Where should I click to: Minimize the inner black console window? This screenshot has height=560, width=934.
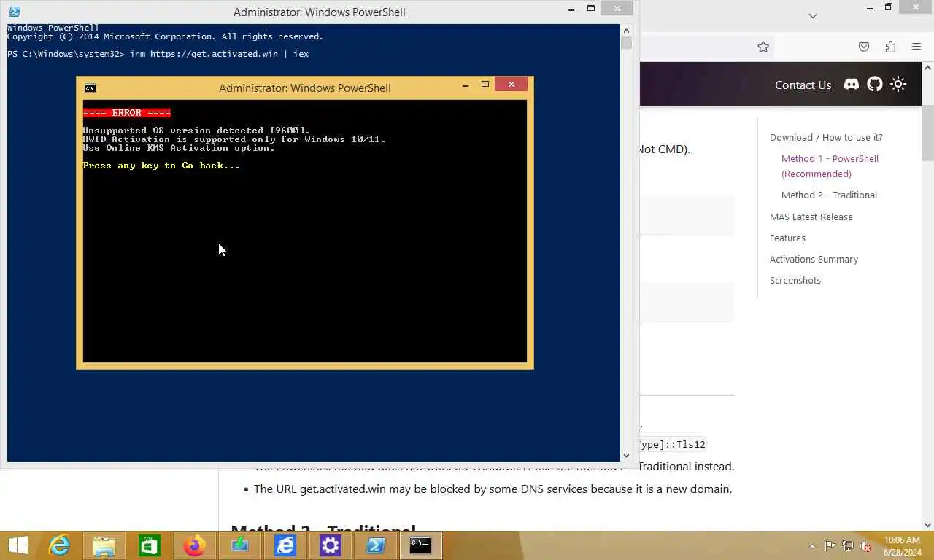[x=466, y=85]
